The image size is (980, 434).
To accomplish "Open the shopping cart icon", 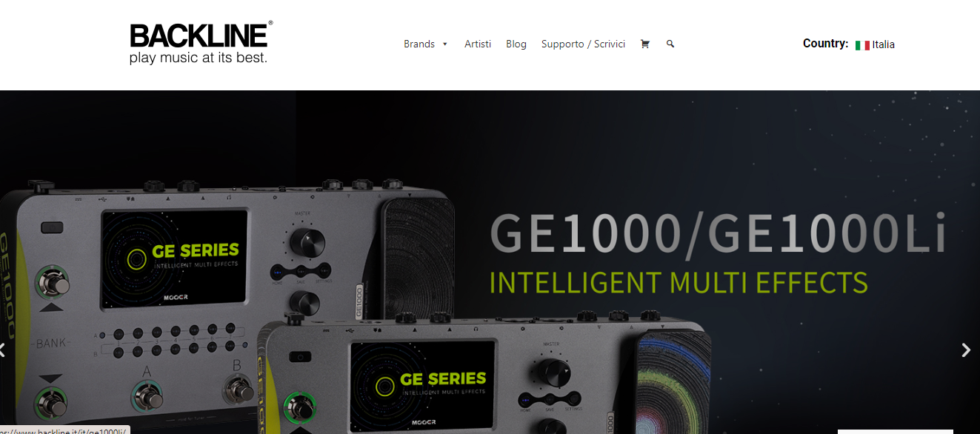I will pyautogui.click(x=644, y=44).
